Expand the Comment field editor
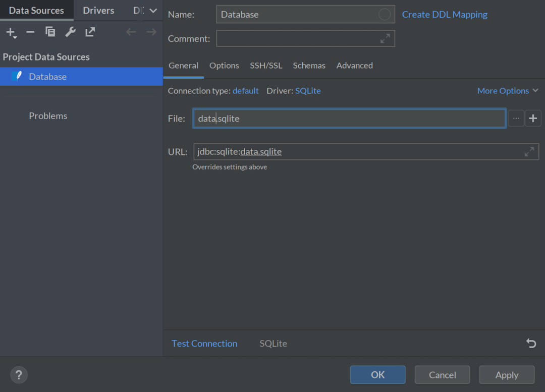The image size is (545, 392). (x=385, y=38)
